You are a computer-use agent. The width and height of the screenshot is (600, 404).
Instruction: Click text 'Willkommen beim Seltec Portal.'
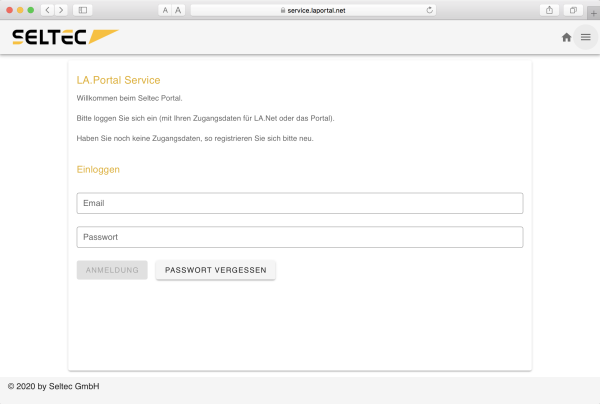click(x=129, y=98)
